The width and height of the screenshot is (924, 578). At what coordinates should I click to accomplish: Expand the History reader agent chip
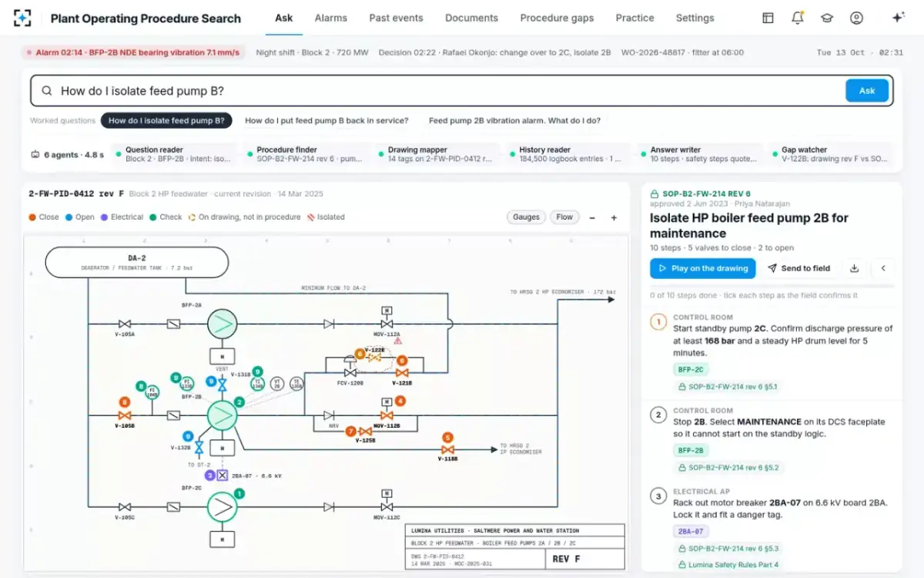click(567, 154)
